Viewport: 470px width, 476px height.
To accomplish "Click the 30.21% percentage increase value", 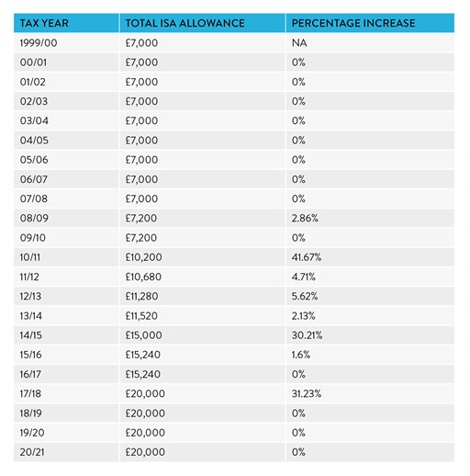I will 307,335.
